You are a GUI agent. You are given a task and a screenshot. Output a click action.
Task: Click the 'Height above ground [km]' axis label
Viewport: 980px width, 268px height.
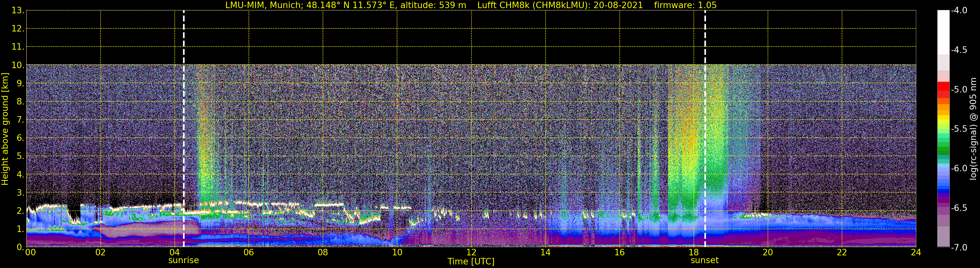click(5, 129)
